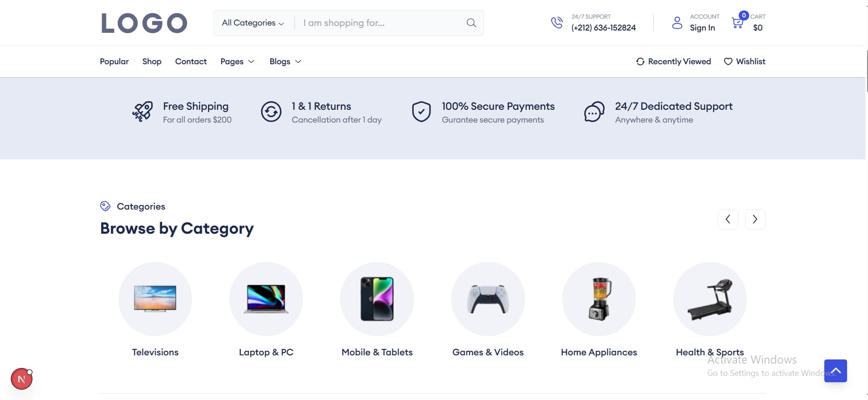Click the shopping cart icon

[x=737, y=23]
